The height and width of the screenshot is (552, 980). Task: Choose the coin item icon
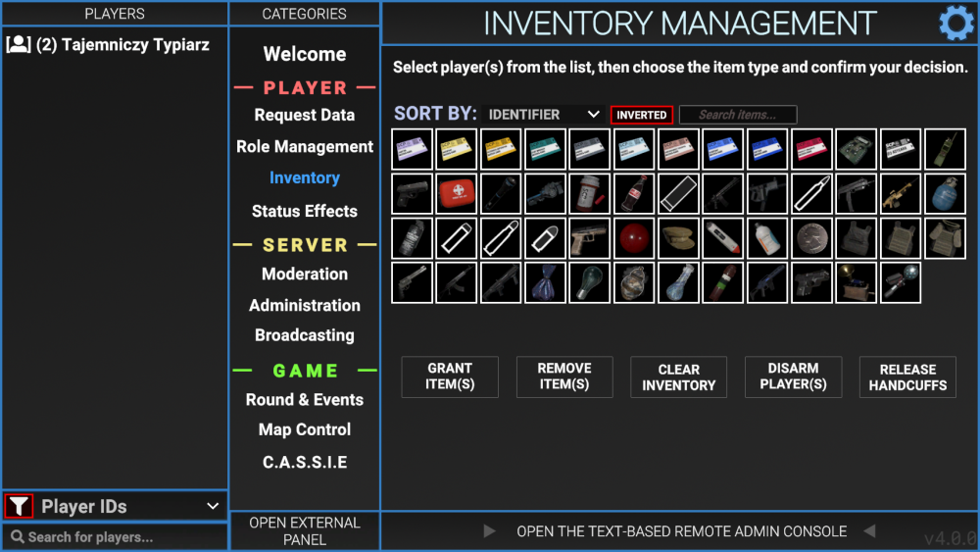click(x=811, y=238)
